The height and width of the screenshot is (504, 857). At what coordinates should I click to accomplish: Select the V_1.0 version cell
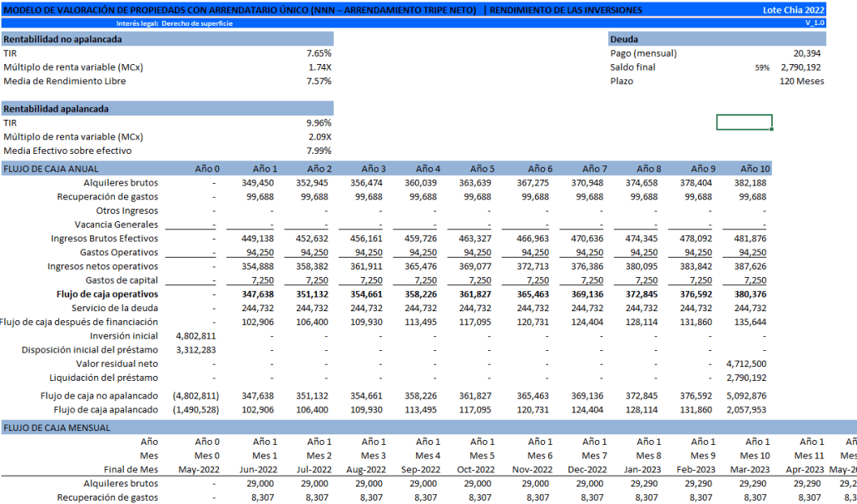[814, 23]
